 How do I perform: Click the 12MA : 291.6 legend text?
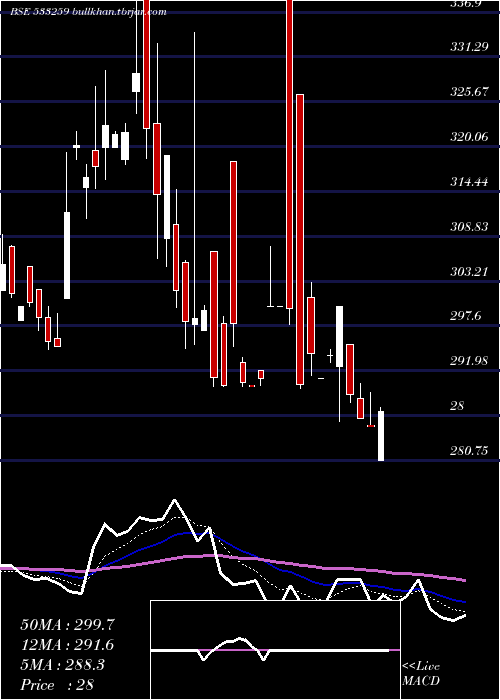coord(67,645)
